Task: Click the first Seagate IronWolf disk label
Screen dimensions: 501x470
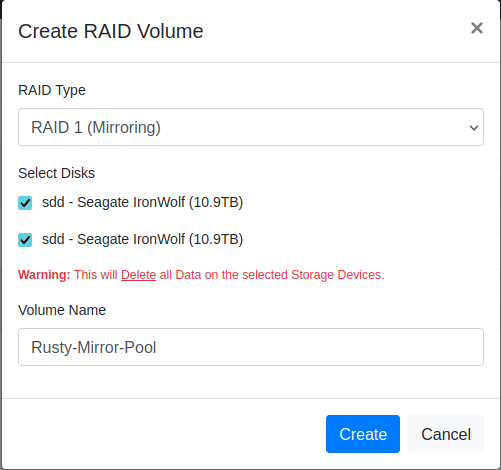Action: (142, 202)
